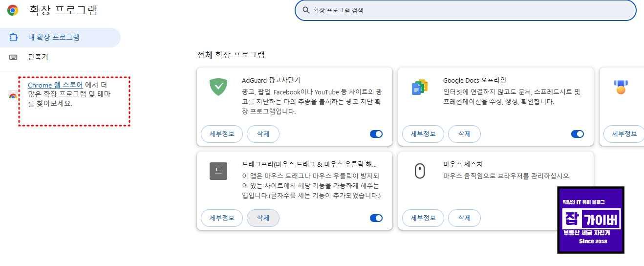Click the medal icon of the partially visible extension

coord(621,87)
